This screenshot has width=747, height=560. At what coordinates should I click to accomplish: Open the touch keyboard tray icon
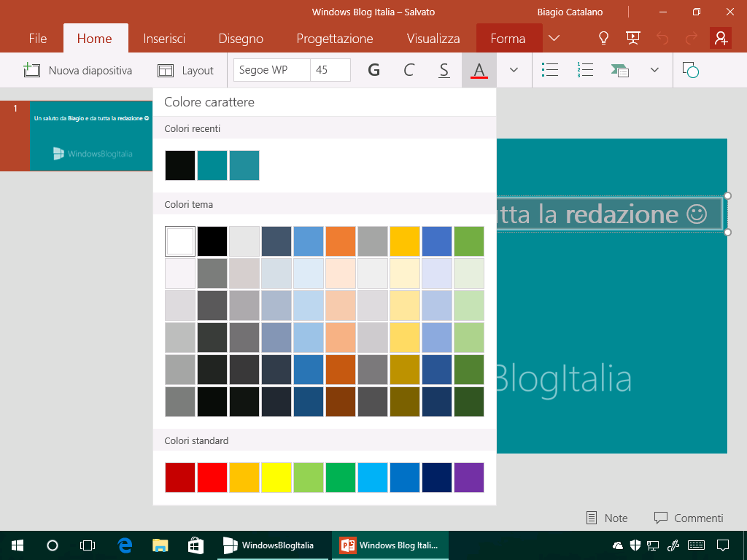click(x=697, y=545)
